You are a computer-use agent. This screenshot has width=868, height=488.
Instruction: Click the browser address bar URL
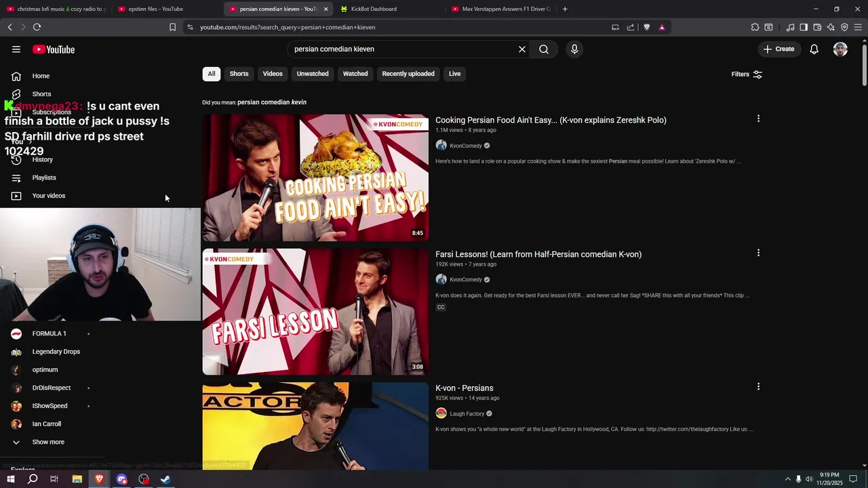click(288, 27)
